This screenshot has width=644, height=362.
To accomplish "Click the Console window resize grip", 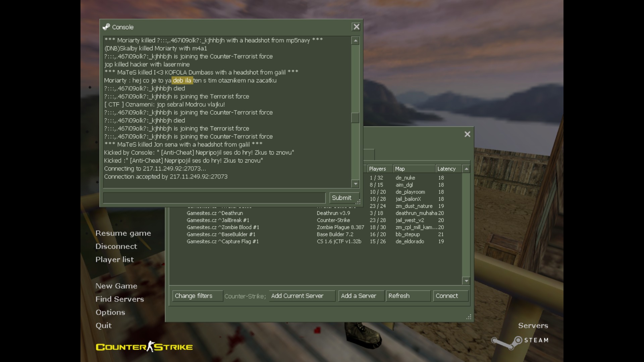I will coord(358,202).
